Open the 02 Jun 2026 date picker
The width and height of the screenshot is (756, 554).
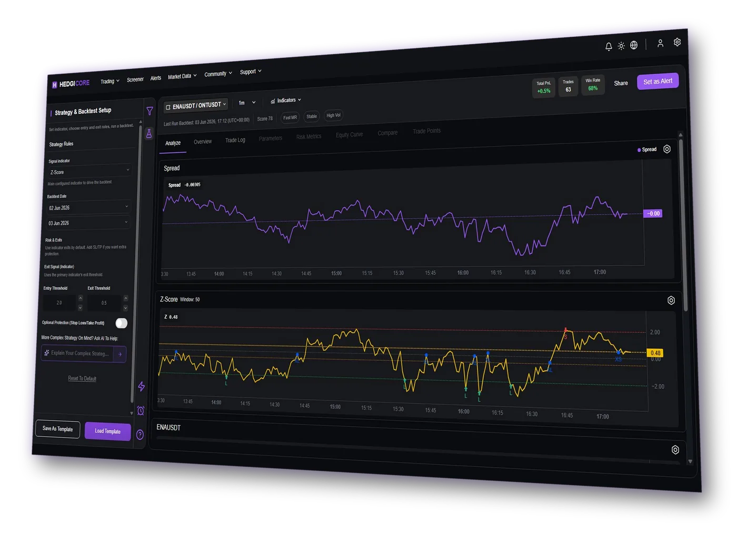click(x=88, y=207)
